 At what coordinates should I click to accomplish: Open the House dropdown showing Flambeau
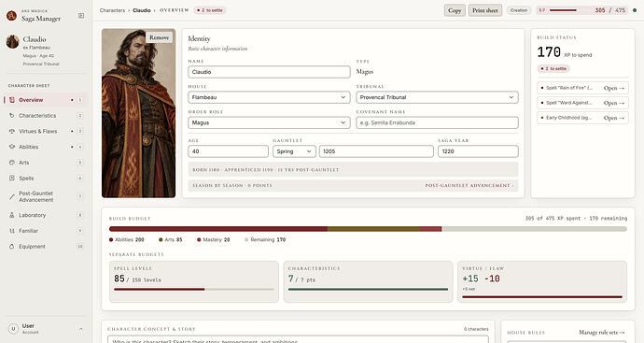269,97
